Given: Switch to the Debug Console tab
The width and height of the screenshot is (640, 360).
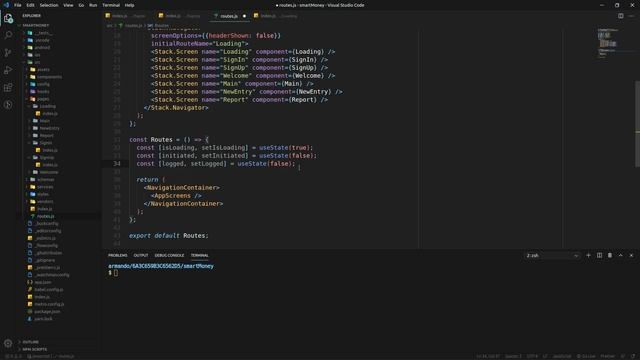Looking at the screenshot, I should [169, 255].
